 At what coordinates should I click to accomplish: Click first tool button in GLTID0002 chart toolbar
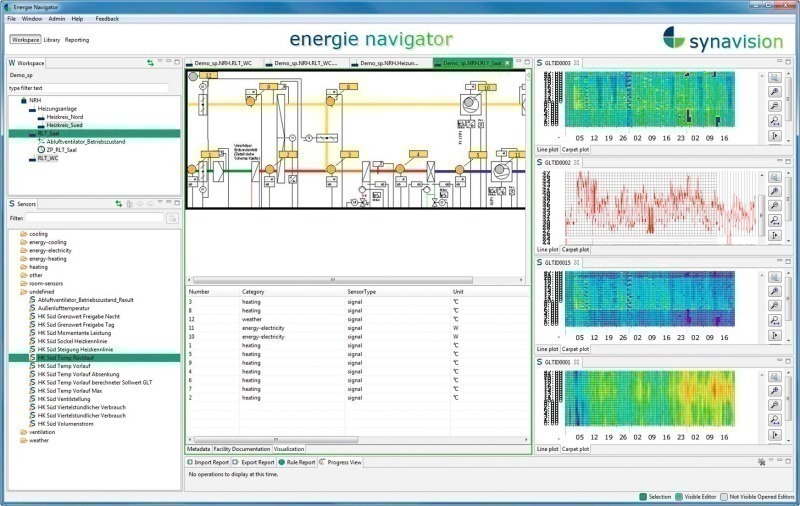click(x=774, y=177)
